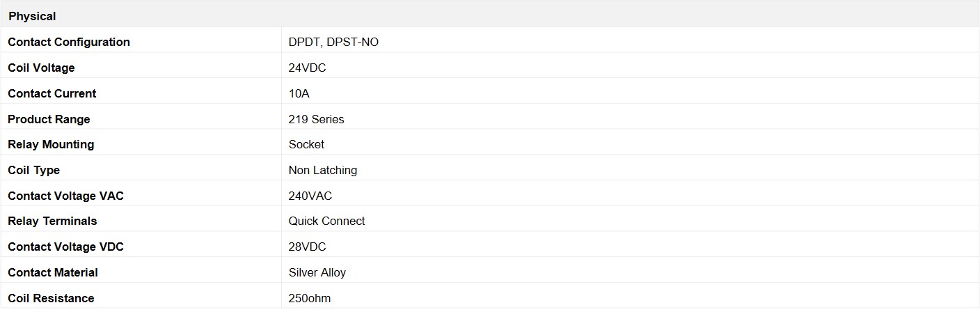The width and height of the screenshot is (980, 312).
Task: Click the 240VAC value
Action: [310, 196]
